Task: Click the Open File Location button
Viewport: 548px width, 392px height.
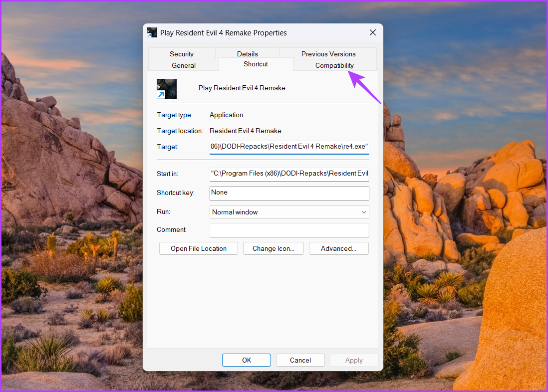Action: click(198, 248)
